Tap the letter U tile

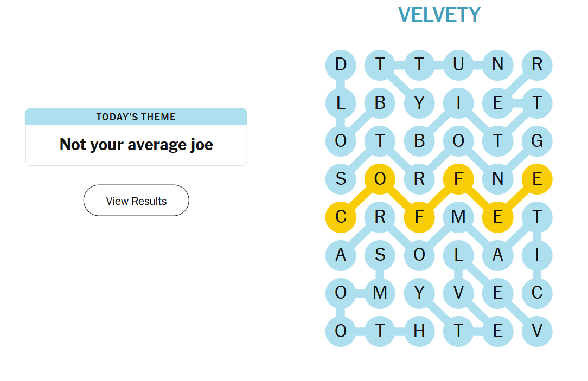pyautogui.click(x=458, y=64)
